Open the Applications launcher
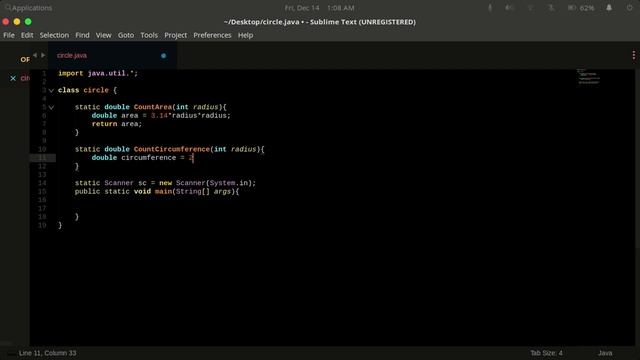 coord(29,8)
